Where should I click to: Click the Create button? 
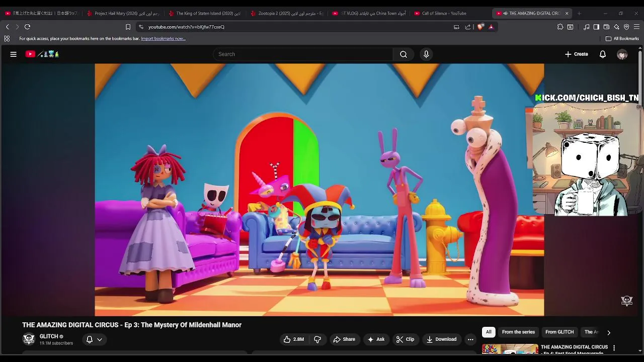(x=577, y=54)
